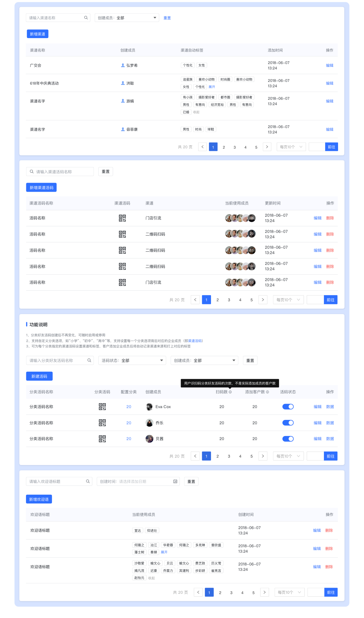This screenshot has height=618, width=364.
Task: Click the 新增渠道 button
Action: point(37,34)
